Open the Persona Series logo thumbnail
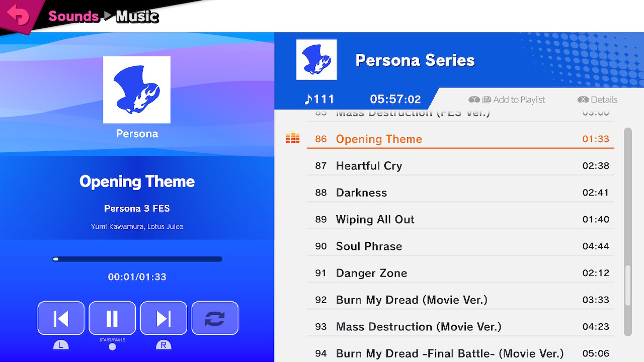This screenshot has width=644, height=362. pyautogui.click(x=316, y=60)
